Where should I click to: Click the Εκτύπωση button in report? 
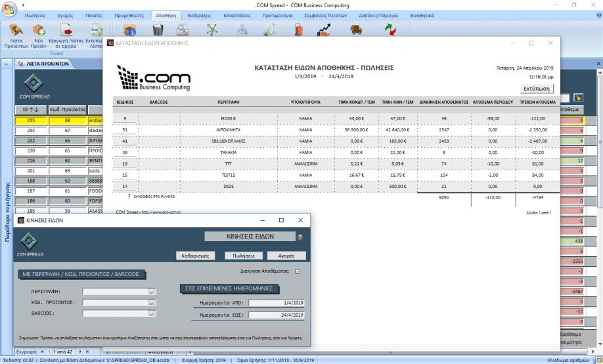pos(537,89)
